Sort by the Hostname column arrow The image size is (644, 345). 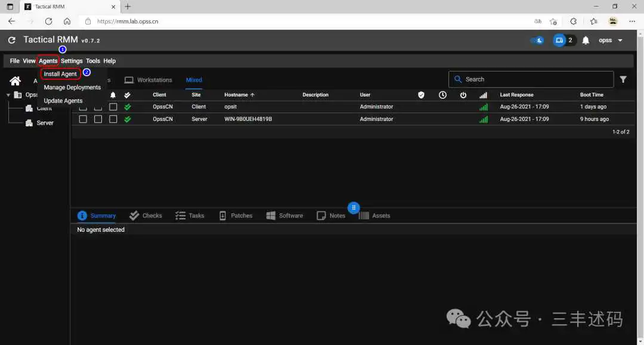pos(252,95)
